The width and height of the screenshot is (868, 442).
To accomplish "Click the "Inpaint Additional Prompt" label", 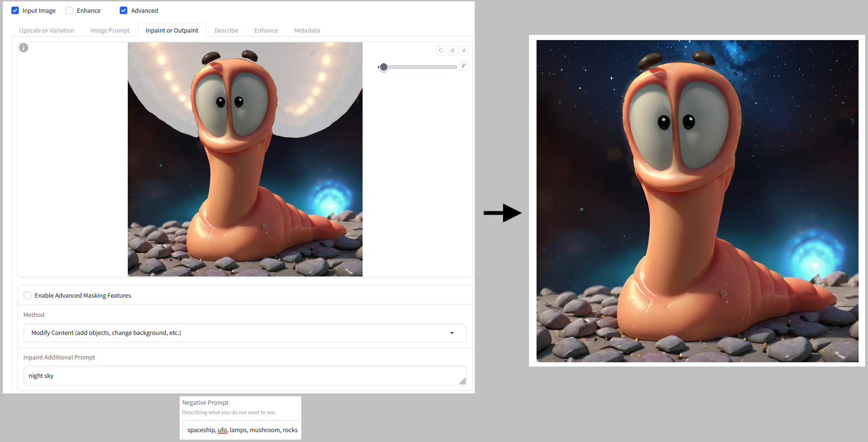I will (59, 357).
